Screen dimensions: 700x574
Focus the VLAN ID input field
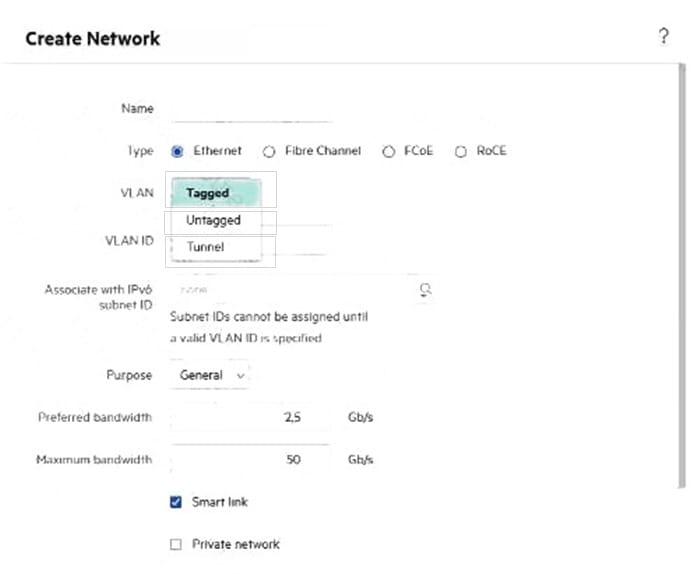click(300, 242)
